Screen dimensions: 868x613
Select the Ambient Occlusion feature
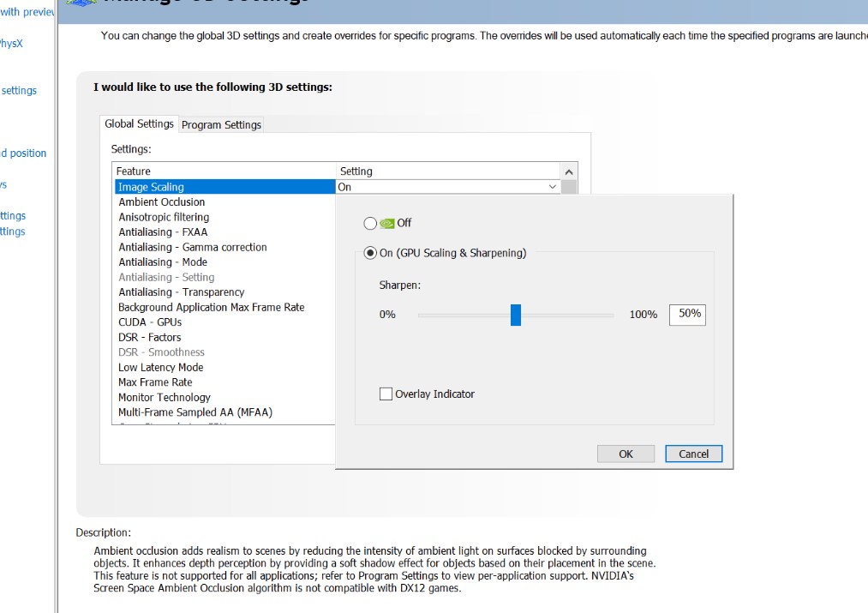pyautogui.click(x=162, y=202)
